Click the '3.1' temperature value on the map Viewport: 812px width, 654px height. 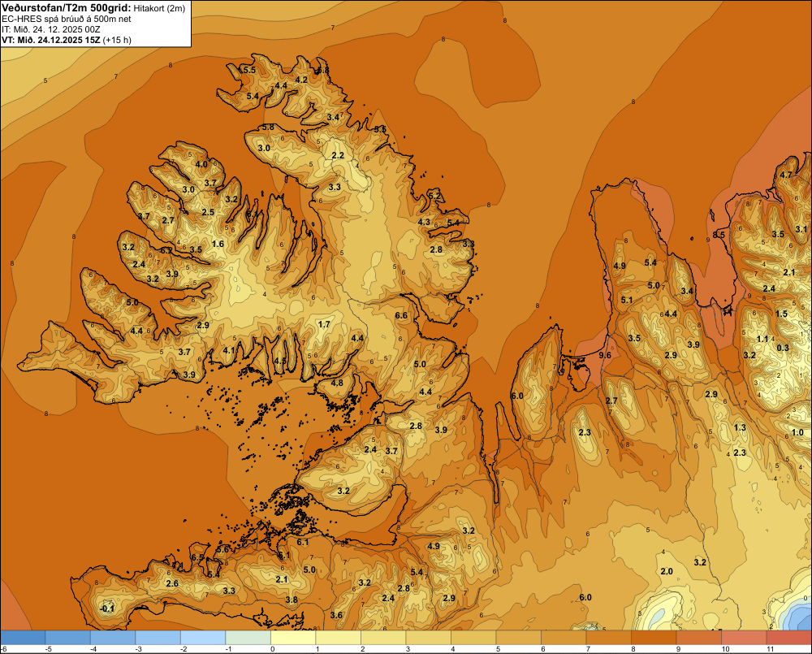(x=801, y=229)
